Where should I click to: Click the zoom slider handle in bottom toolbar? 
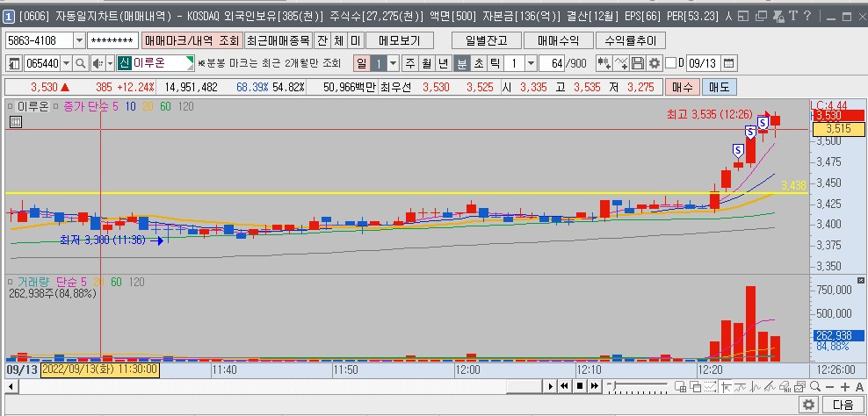point(613,385)
